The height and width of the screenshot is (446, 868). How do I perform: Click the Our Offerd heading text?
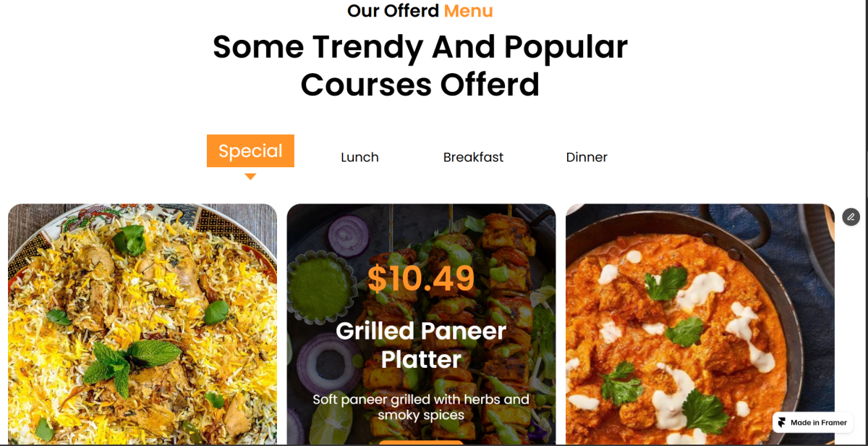tap(393, 11)
